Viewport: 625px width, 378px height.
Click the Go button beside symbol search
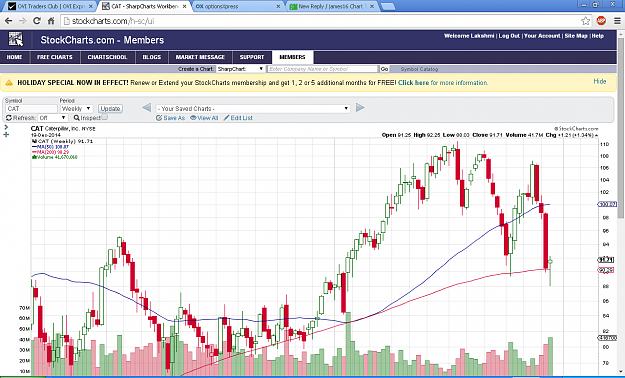pos(384,69)
